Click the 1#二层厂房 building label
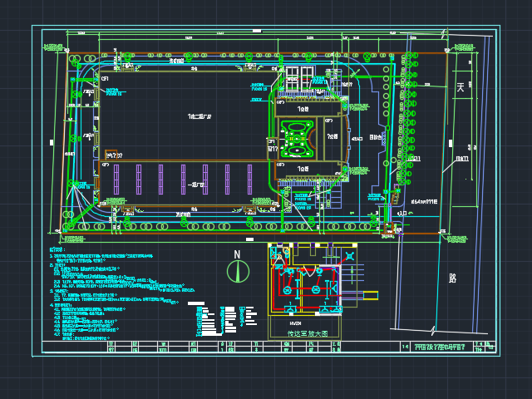The image size is (532, 399). [199, 116]
